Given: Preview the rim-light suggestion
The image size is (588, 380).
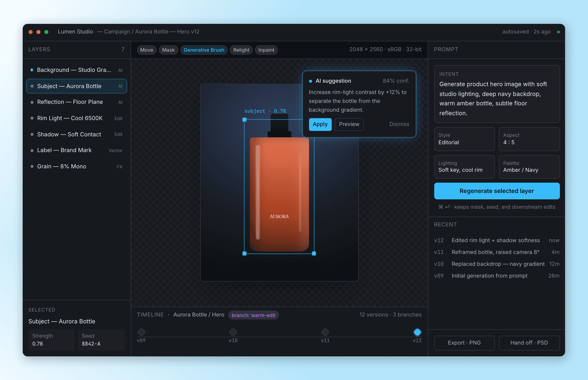Looking at the screenshot, I should click(349, 124).
